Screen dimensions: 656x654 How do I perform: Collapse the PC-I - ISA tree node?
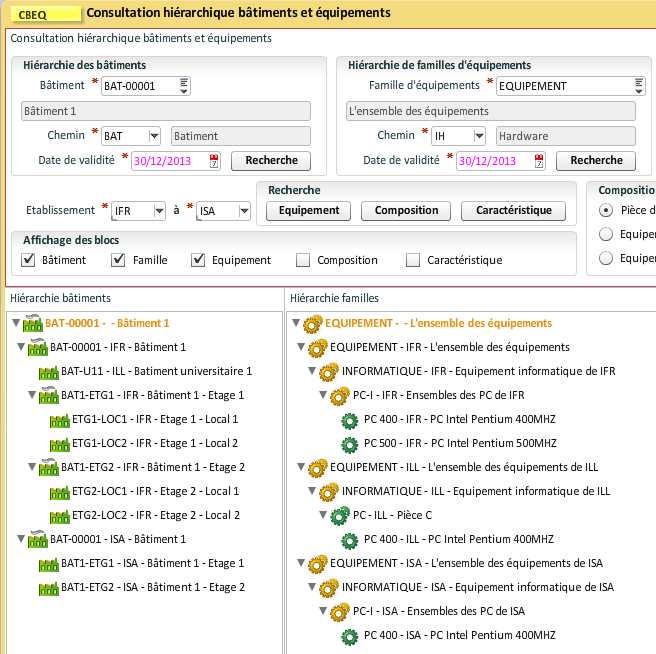[322, 611]
